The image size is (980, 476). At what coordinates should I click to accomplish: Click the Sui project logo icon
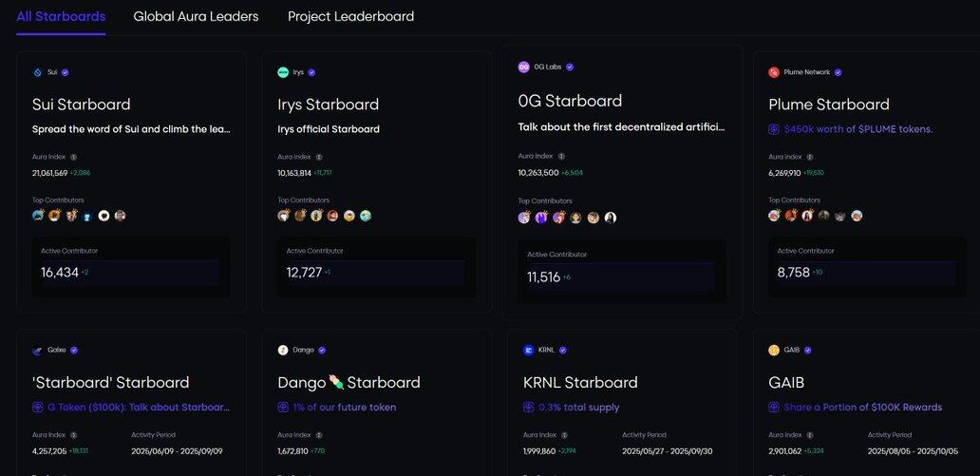(x=37, y=72)
